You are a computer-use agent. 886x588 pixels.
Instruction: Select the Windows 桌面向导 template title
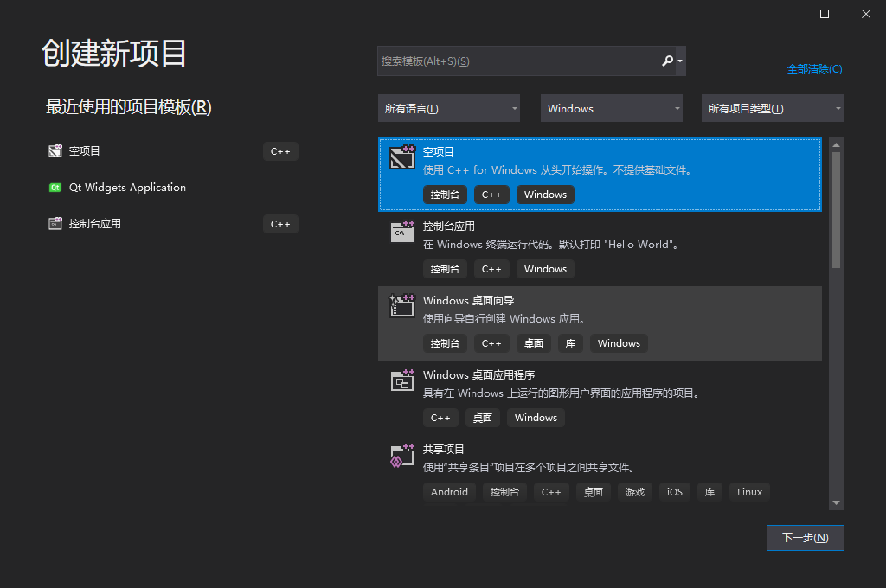[x=468, y=301]
